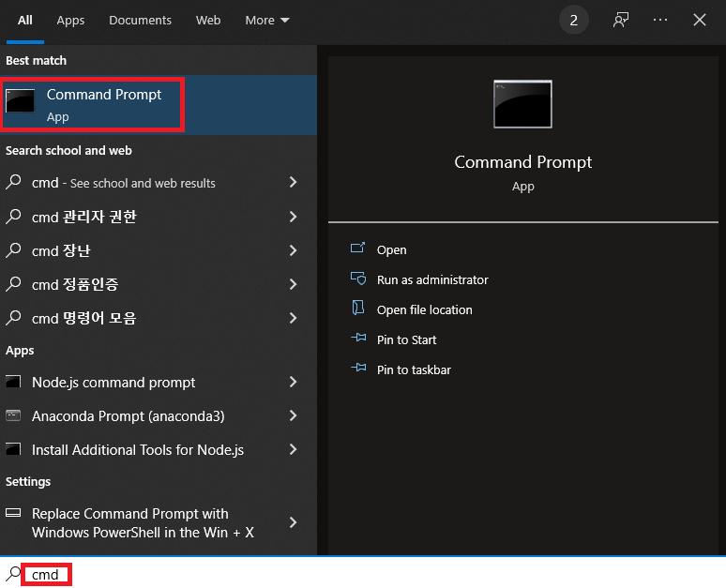Click search icon beside 'cmd 명령어 모음'
This screenshot has height=588, width=726.
tap(13, 318)
